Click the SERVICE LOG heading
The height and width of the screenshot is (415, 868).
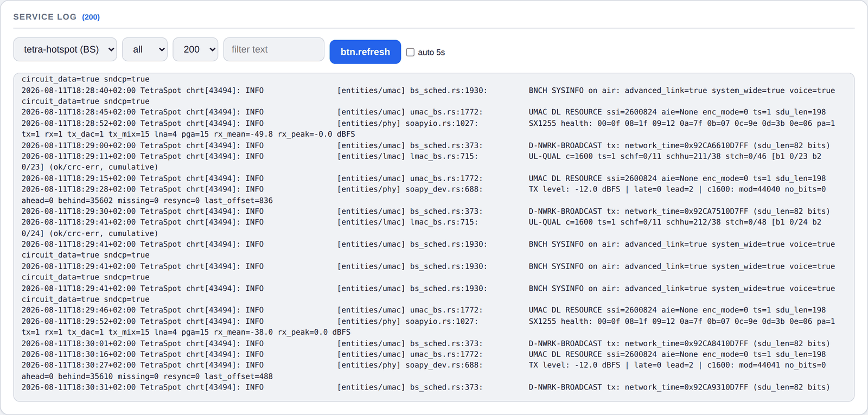click(x=45, y=17)
